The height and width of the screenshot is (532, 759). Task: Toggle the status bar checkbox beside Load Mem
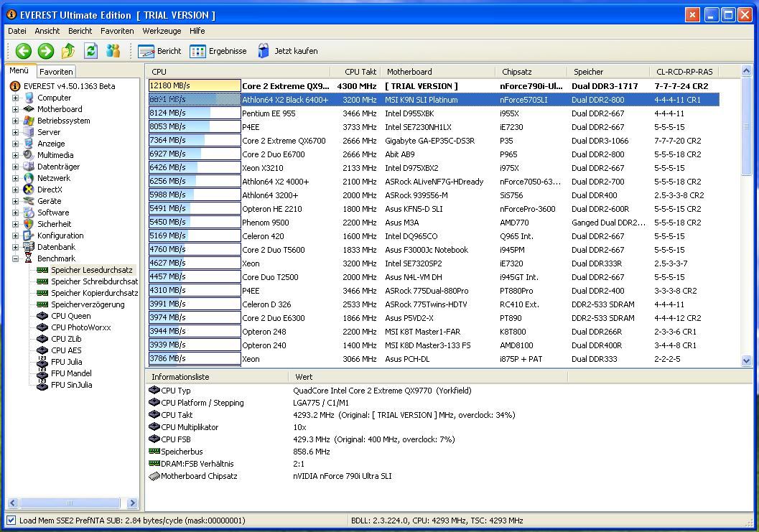(11, 521)
